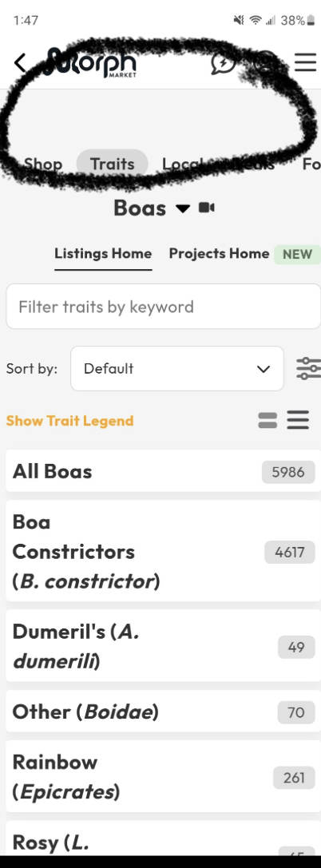Open the filter sliders icon

coord(308,369)
